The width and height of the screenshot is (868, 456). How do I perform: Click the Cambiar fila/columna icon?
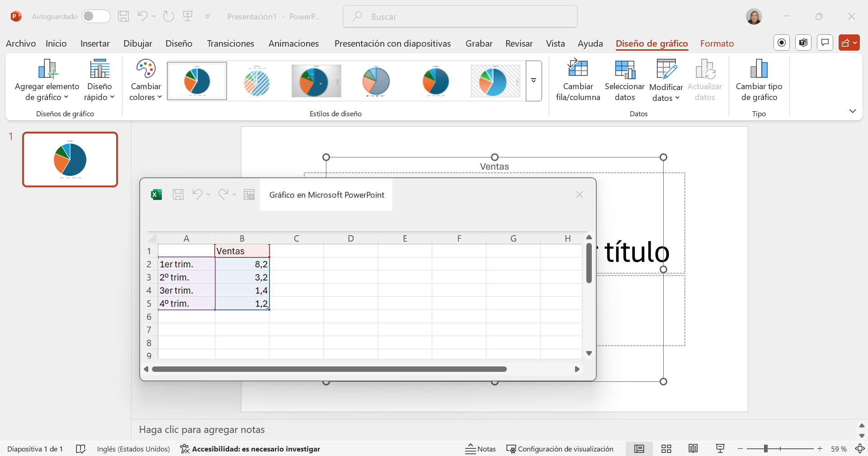(x=578, y=69)
